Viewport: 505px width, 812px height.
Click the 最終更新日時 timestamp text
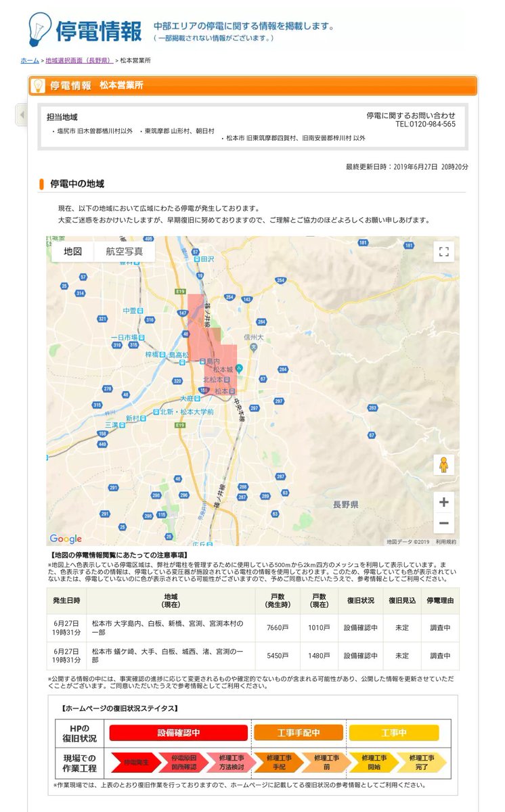(x=407, y=166)
